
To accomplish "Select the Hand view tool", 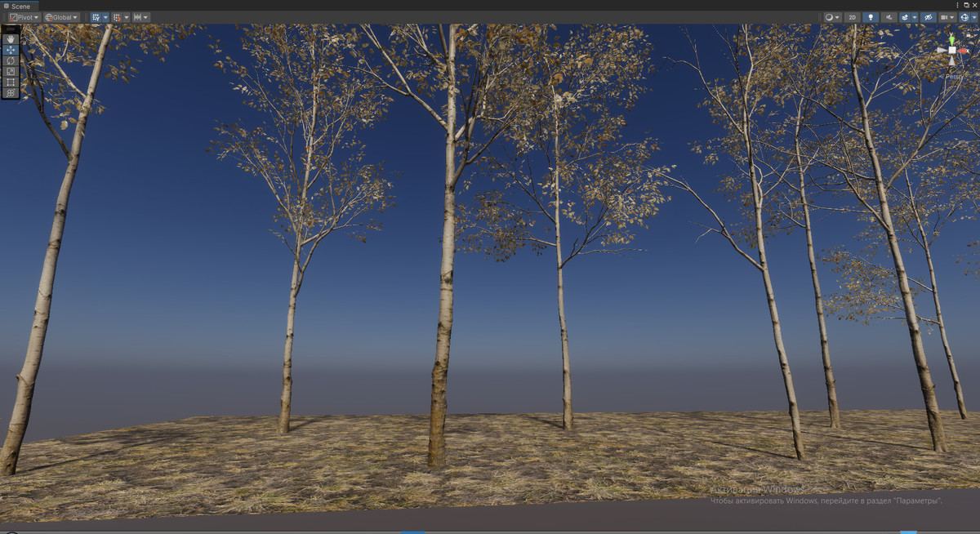I will tap(10, 39).
